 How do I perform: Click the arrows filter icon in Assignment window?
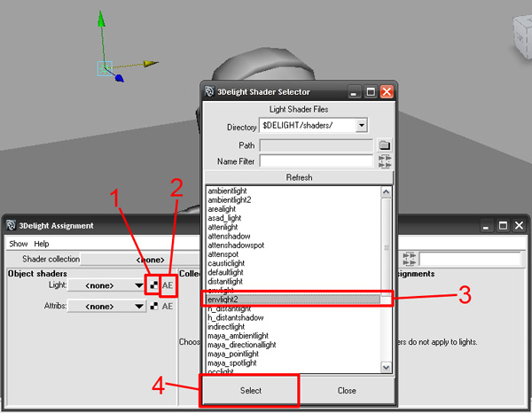pyautogui.click(x=409, y=259)
